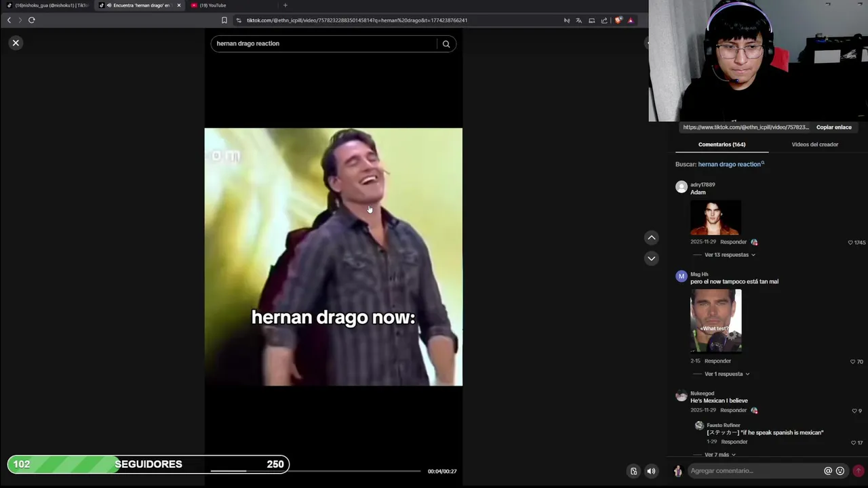Seek on the video progress bar

coord(315,471)
